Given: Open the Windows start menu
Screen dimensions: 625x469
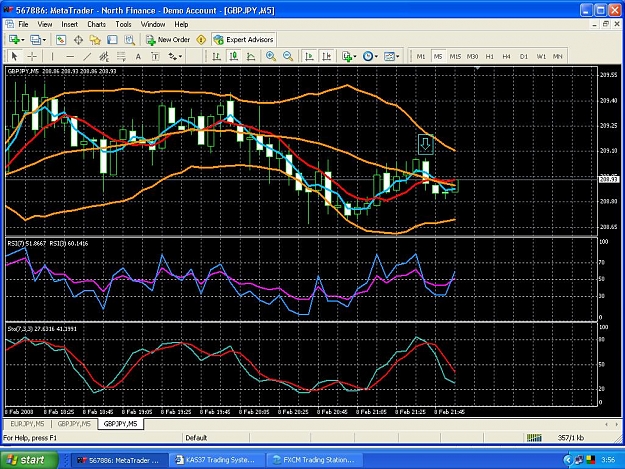Looking at the screenshot, I should point(29,460).
